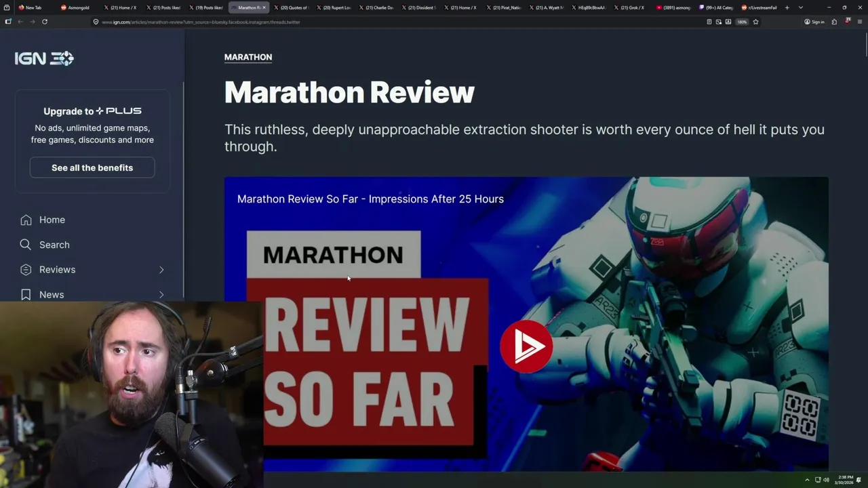The image size is (868, 488).
Task: Click the Marathon Review headline
Action: coord(349,92)
